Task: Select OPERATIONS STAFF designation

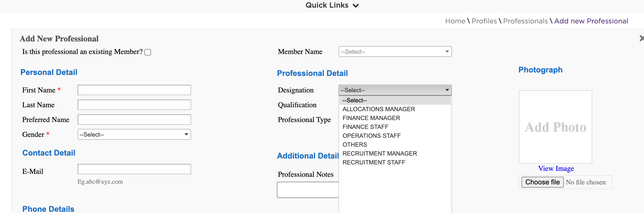Action: [x=395, y=136]
